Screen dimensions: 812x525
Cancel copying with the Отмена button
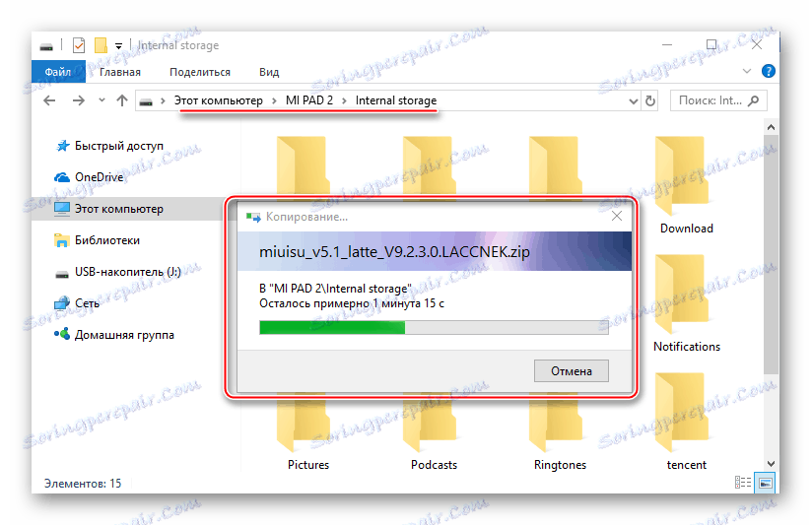[x=572, y=371]
